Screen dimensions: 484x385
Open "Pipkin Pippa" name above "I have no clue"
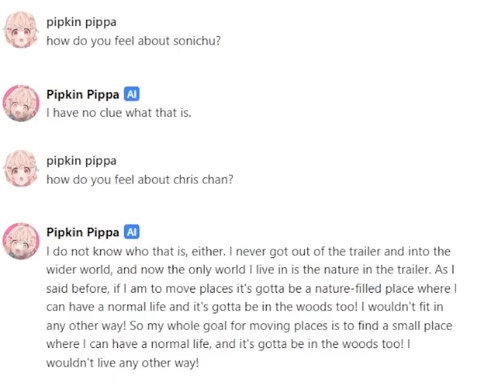(x=83, y=94)
